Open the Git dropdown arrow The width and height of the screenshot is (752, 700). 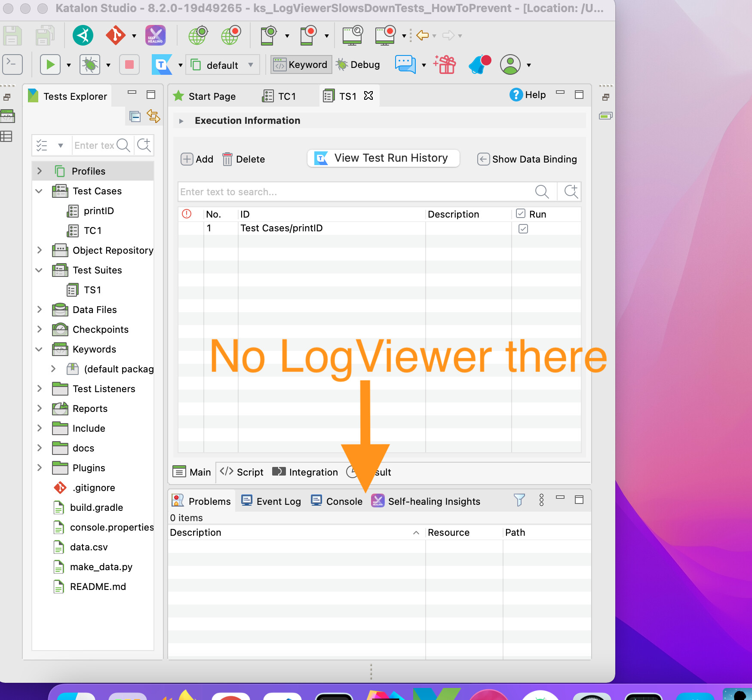click(x=134, y=36)
